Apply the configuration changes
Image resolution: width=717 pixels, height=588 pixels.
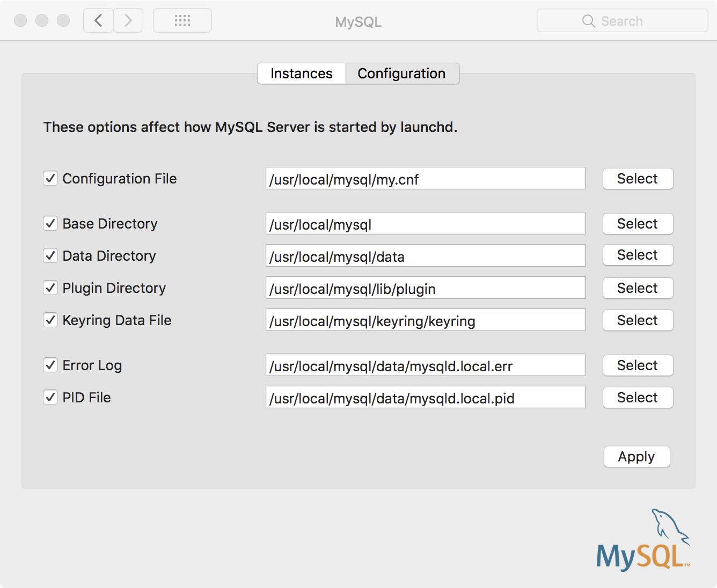coord(636,457)
